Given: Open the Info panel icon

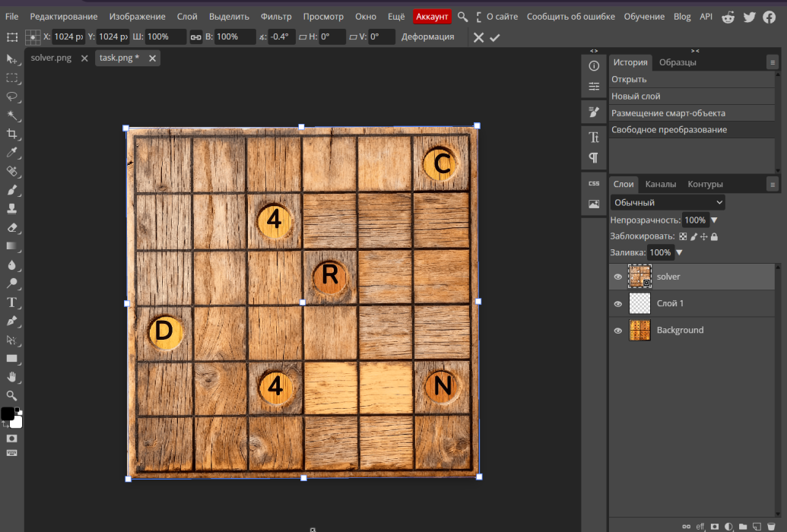Looking at the screenshot, I should pyautogui.click(x=594, y=66).
